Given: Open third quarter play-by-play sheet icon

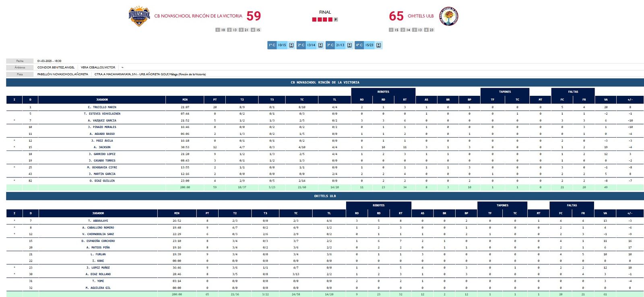Looking at the screenshot, I should pos(349,45).
